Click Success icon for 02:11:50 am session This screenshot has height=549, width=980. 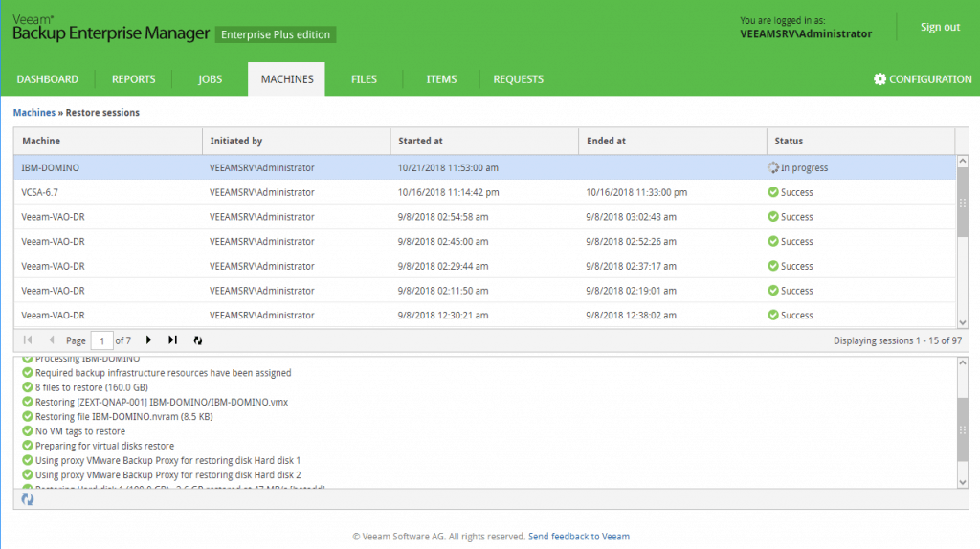click(773, 291)
